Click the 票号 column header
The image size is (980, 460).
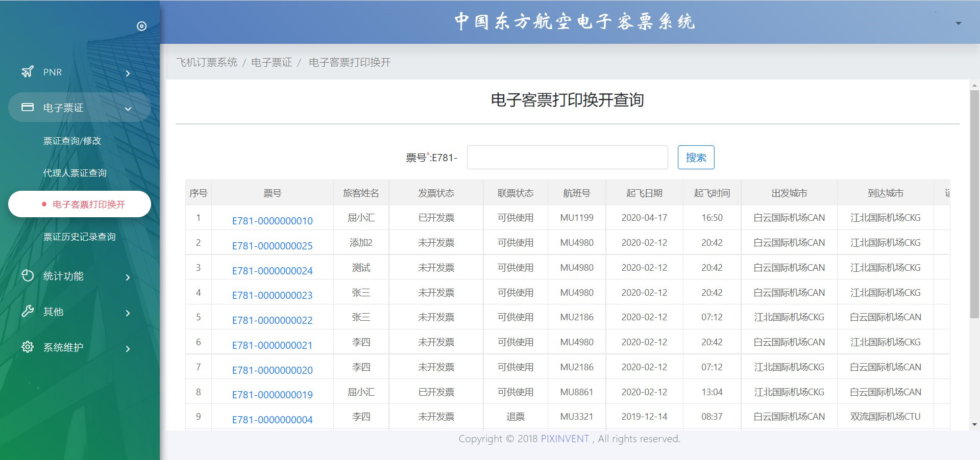272,193
